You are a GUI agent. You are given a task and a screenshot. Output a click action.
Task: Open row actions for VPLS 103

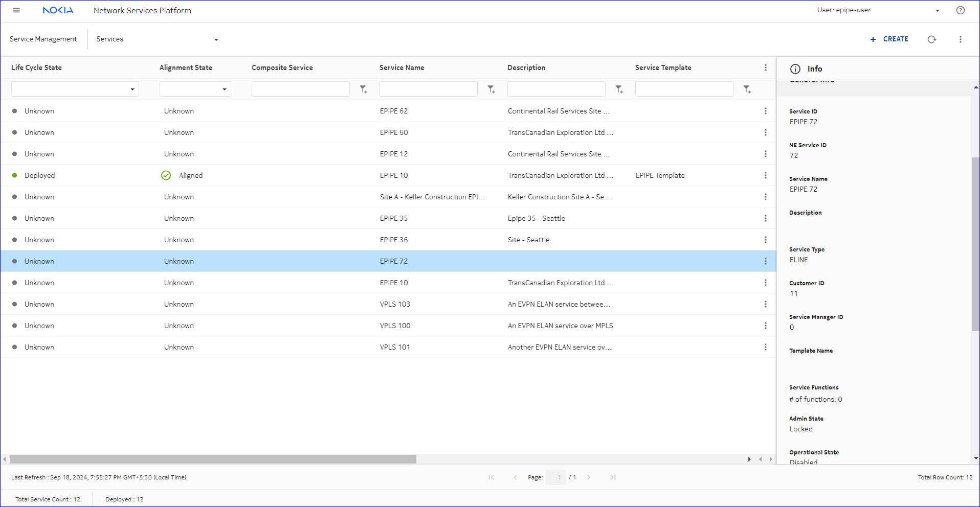pyautogui.click(x=765, y=304)
